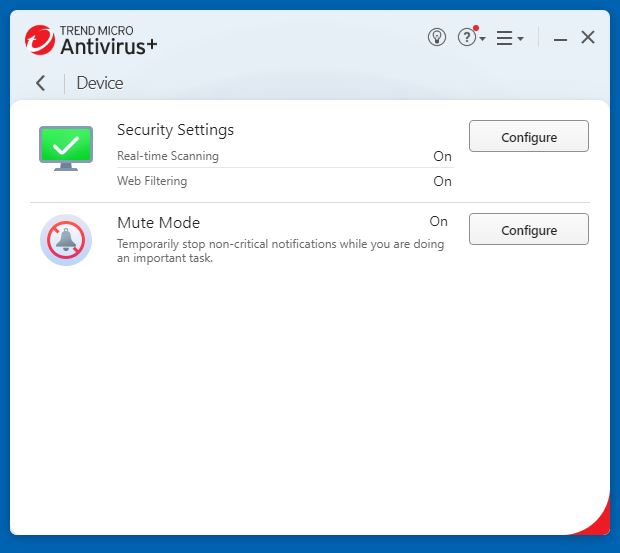Open the help question mark menu
The width and height of the screenshot is (620, 553).
coord(471,37)
